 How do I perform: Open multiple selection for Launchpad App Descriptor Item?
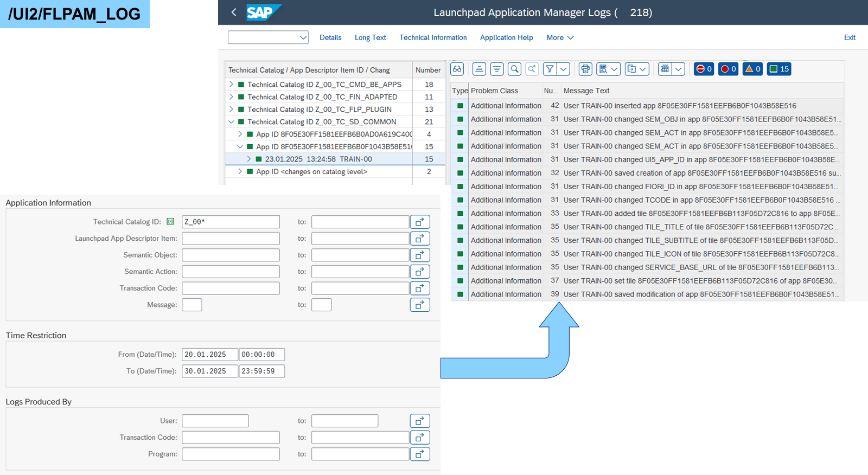[x=420, y=239]
